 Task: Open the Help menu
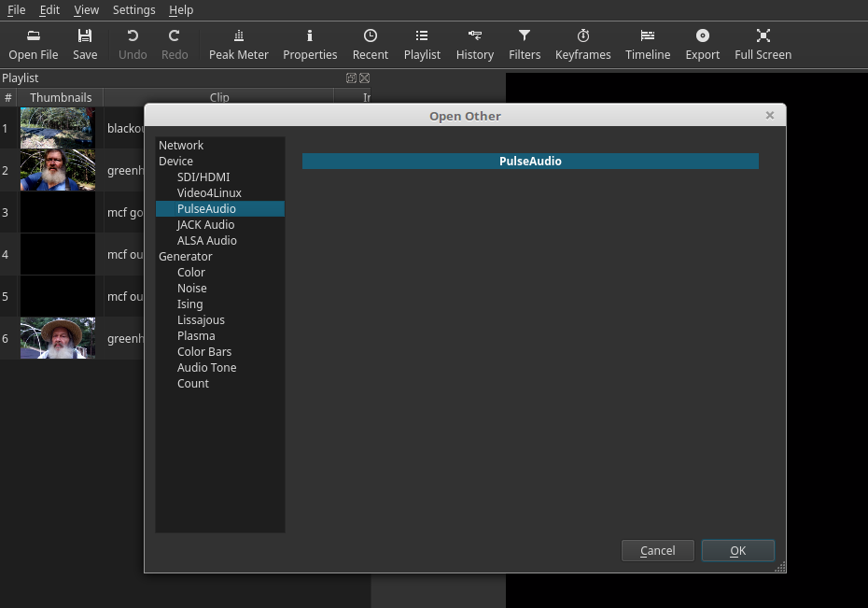coord(181,10)
